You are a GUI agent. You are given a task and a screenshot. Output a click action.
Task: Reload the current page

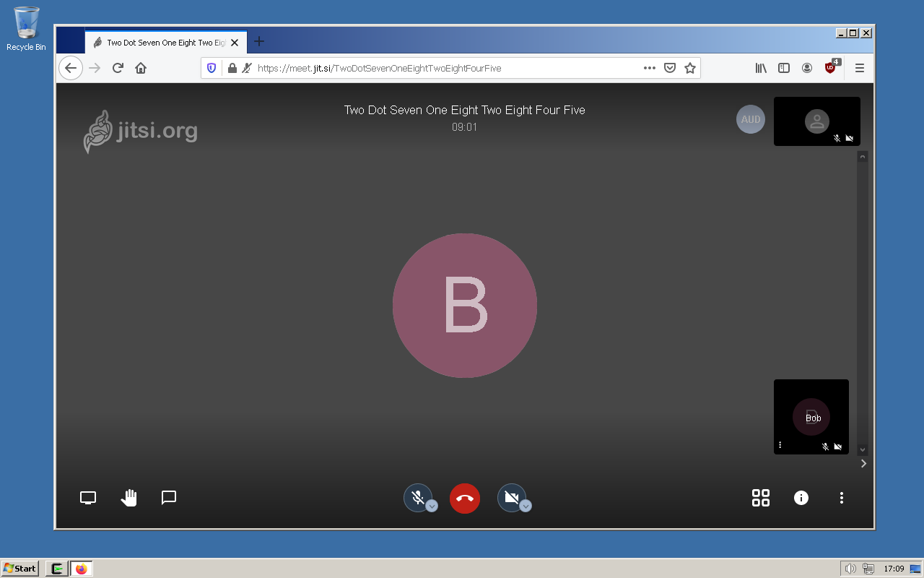118,68
